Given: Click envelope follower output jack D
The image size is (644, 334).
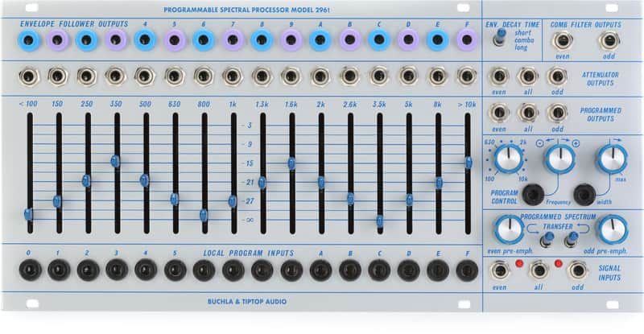Looking at the screenshot, I should (x=408, y=40).
